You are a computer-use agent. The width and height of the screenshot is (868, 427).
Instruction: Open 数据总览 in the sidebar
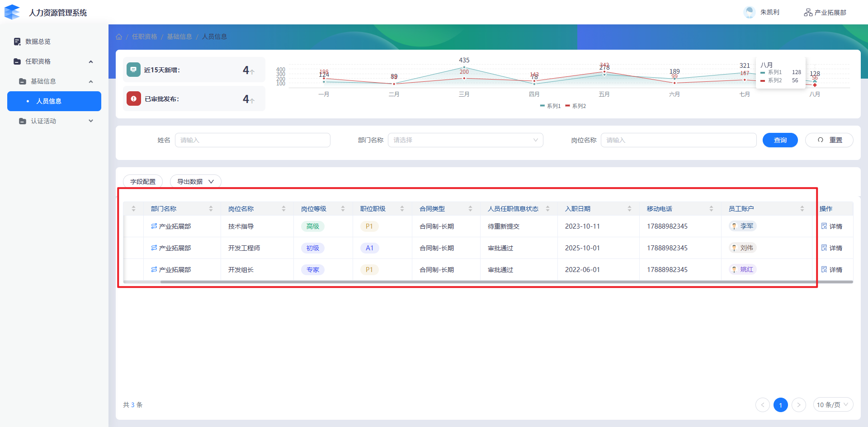click(38, 42)
